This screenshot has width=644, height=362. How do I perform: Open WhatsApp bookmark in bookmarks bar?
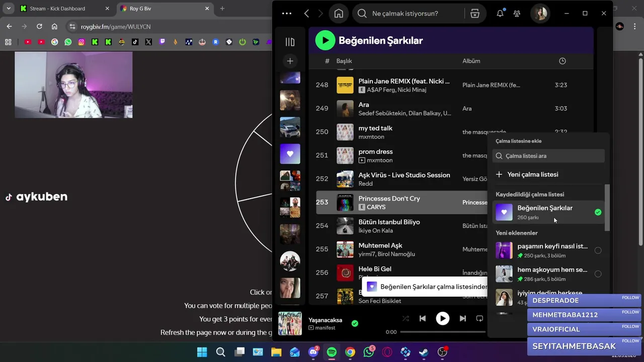pyautogui.click(x=68, y=42)
